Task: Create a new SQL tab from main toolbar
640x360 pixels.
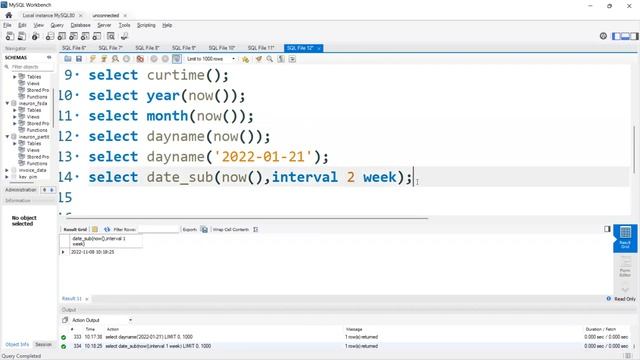Action: tap(10, 36)
